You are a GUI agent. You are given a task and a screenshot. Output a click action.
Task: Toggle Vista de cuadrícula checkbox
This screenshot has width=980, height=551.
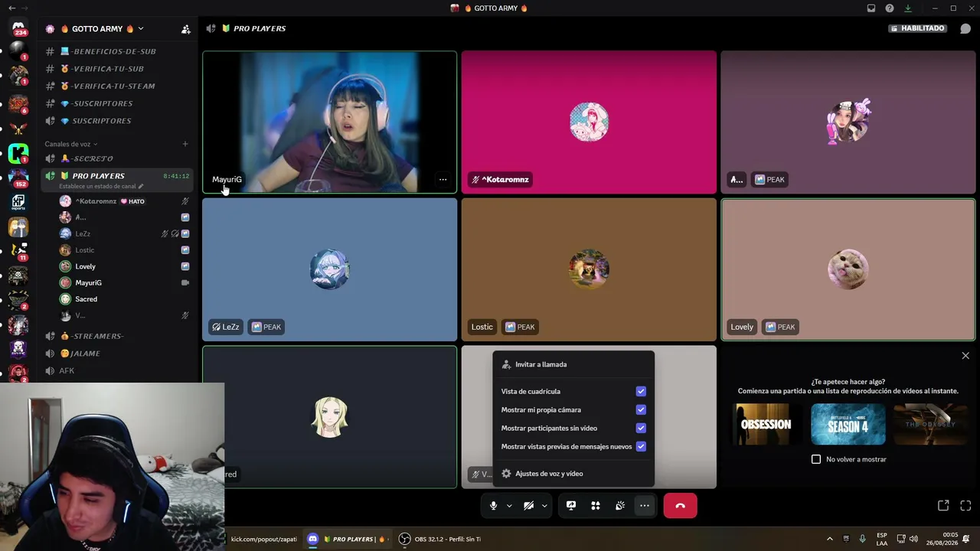pos(641,391)
